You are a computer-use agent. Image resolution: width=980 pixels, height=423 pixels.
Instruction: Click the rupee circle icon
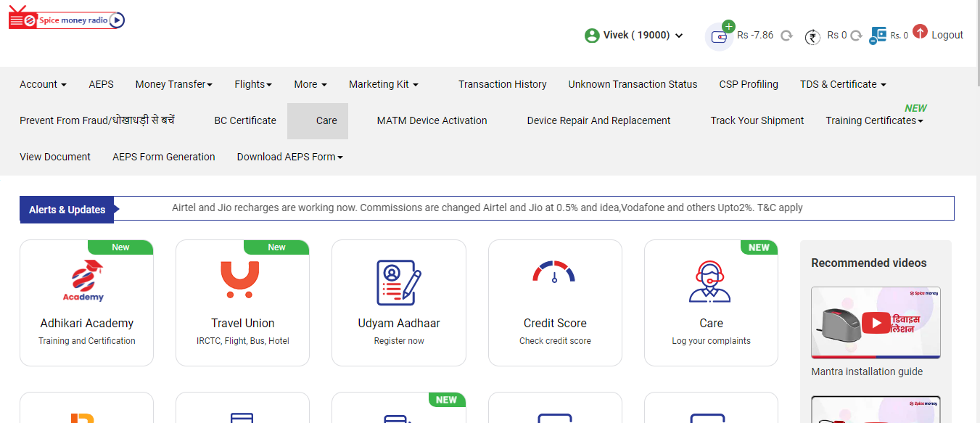pos(812,37)
